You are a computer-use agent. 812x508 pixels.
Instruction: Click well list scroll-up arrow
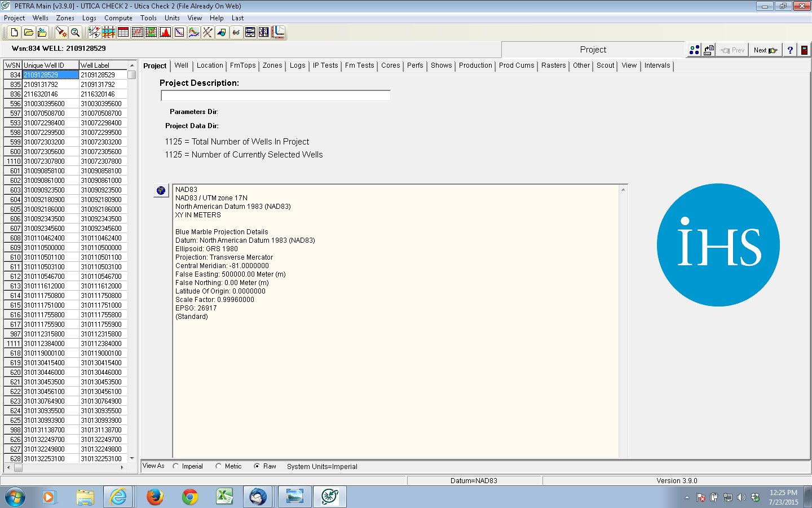pos(132,65)
